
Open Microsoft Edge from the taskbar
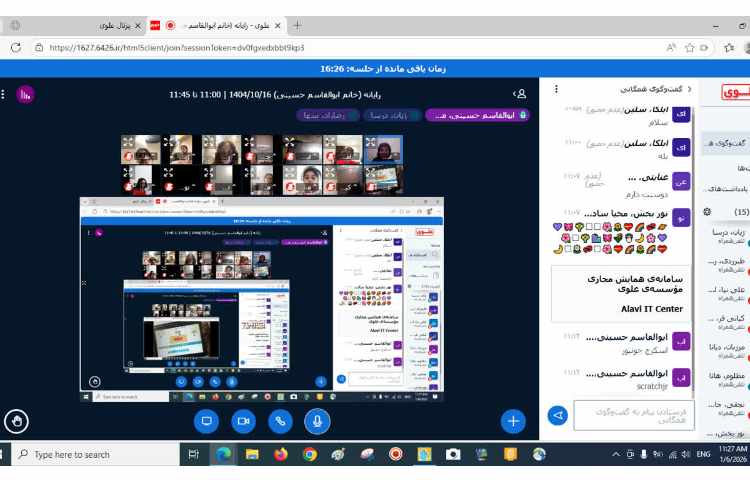[223, 454]
